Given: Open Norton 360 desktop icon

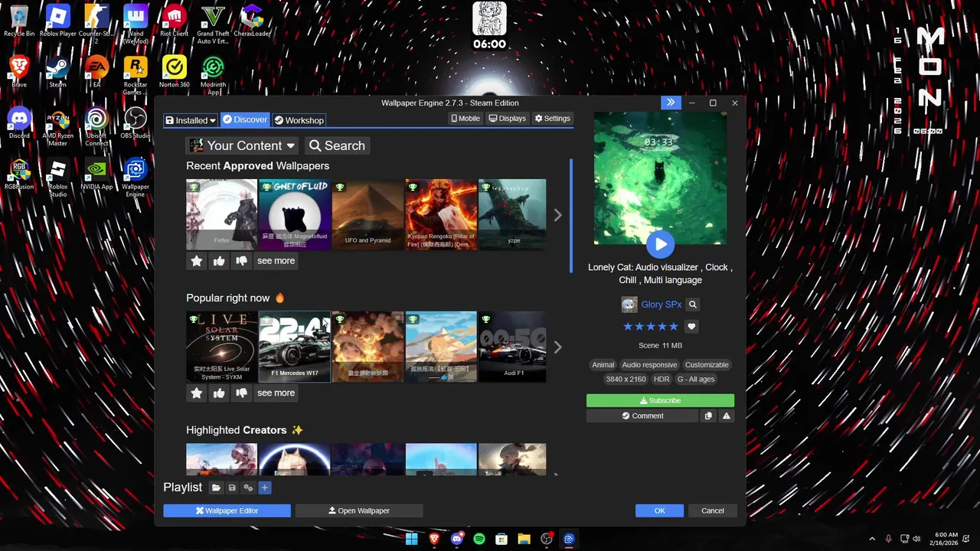Looking at the screenshot, I should coord(174,71).
